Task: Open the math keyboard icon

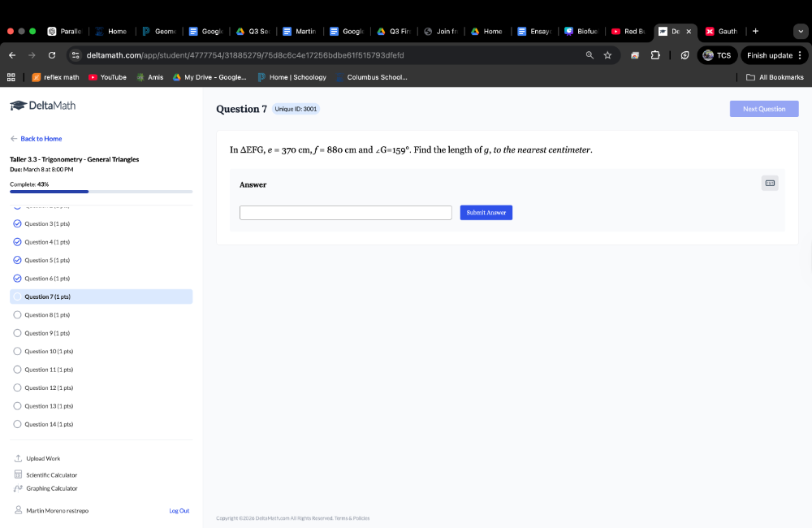Action: pyautogui.click(x=770, y=184)
